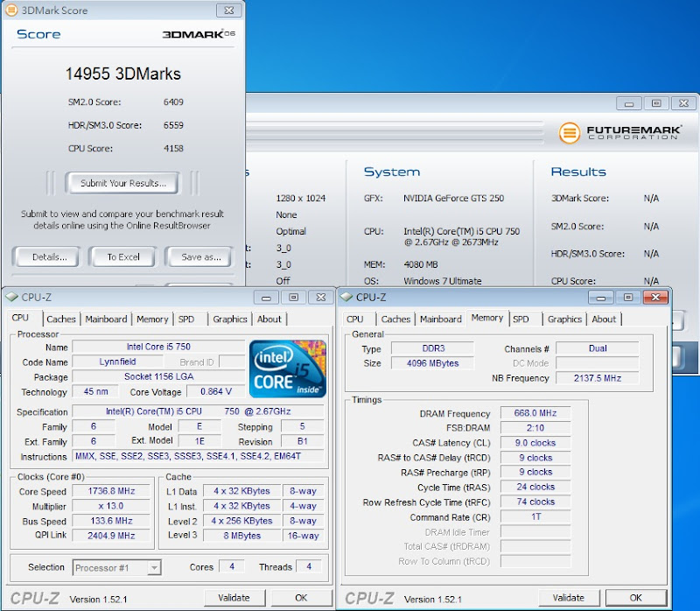Viewport: 700px width, 611px height.
Task: Open Memory tab in left CPU-Z window
Action: [x=152, y=319]
